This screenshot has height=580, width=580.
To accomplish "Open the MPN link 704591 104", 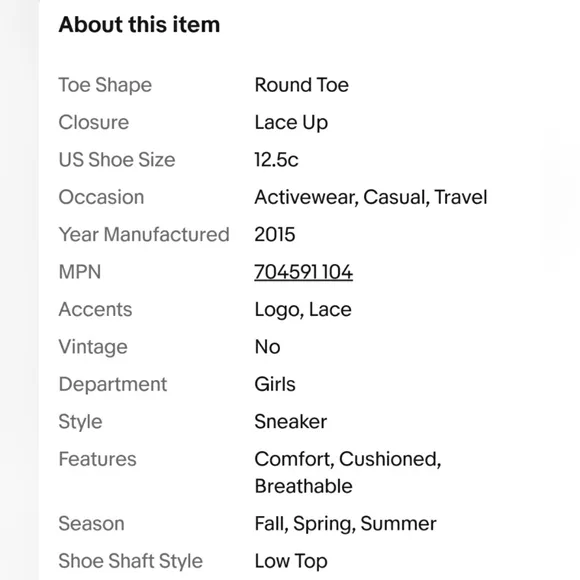I will click(x=303, y=272).
